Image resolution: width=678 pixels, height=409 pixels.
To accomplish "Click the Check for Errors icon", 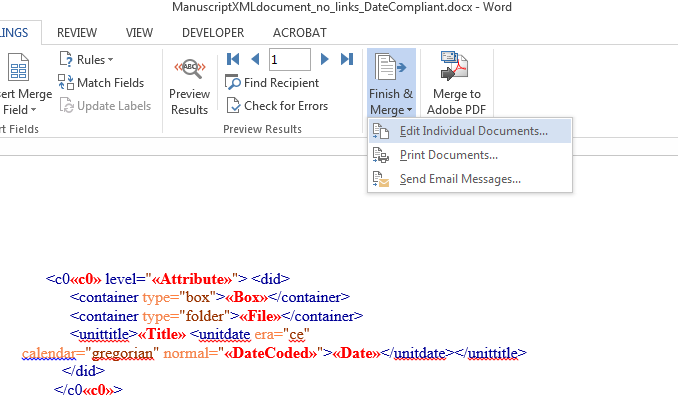I will pyautogui.click(x=233, y=105).
